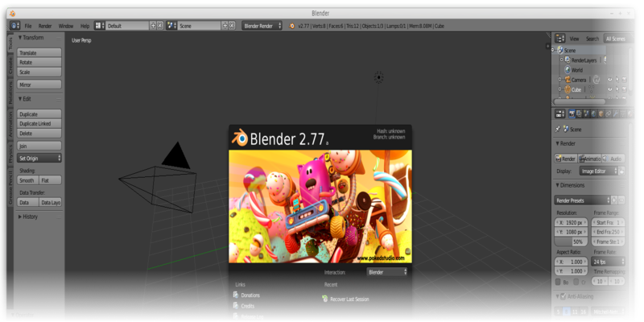Image resolution: width=644 pixels, height=322 pixels.
Task: Click the outliner horizontal scrollbar
Action: [x=580, y=101]
